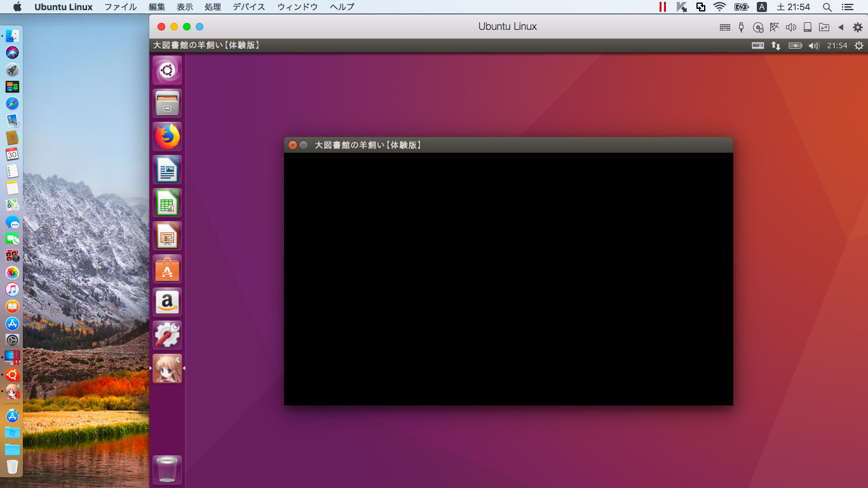Open the CD/DVD drive icon in VM toolbar
868x488 pixels.
[758, 27]
